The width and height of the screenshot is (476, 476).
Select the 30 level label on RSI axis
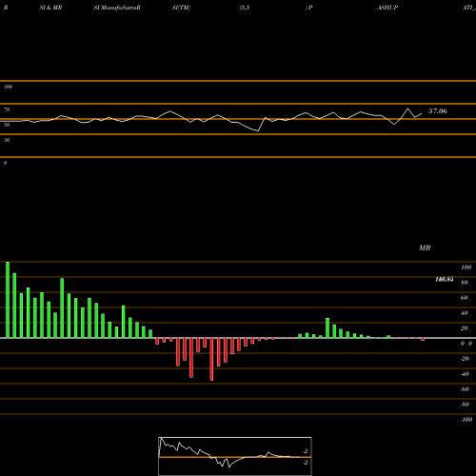click(7, 140)
